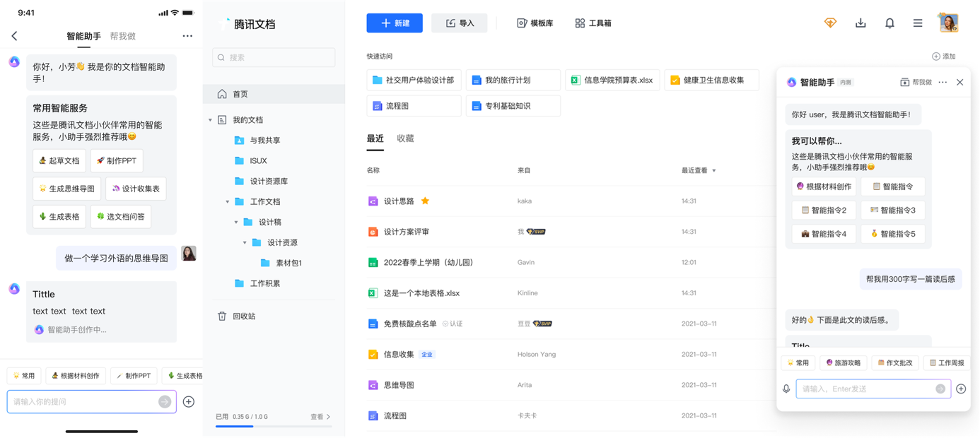The image size is (980, 438).
Task: Collapse the 设计资源 folder expander
Action: point(245,241)
